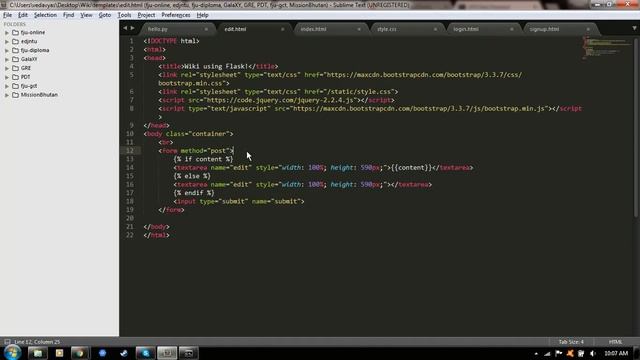Open the Selection menu
This screenshot has height=360, width=640.
tap(45, 15)
